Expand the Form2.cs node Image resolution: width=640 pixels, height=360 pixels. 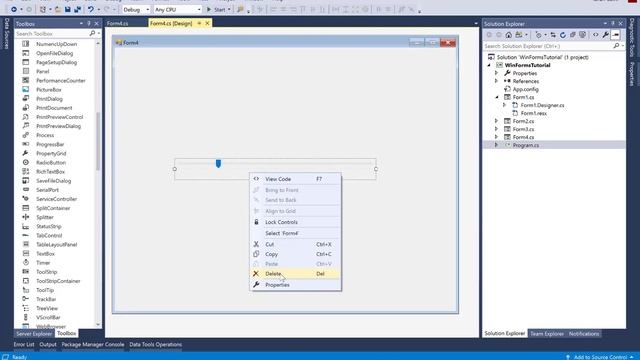[x=497, y=121]
